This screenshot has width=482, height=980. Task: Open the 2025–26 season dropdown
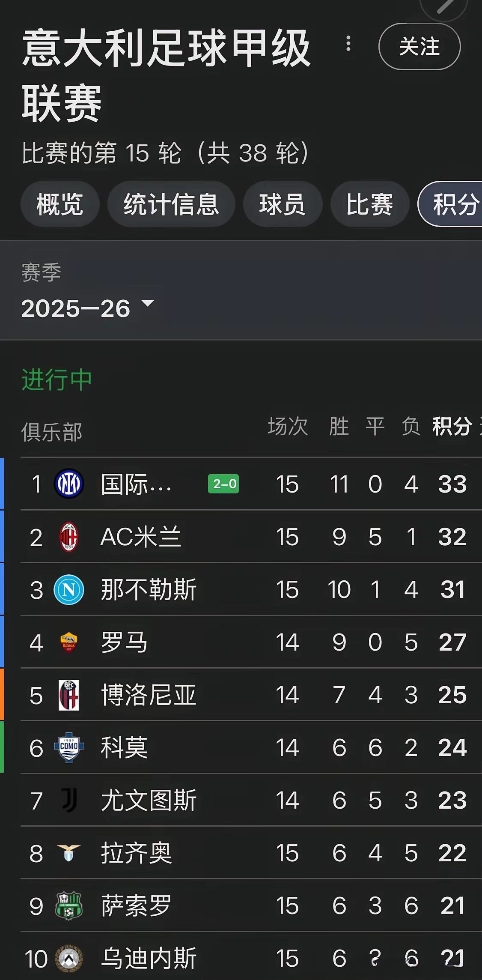click(x=87, y=308)
